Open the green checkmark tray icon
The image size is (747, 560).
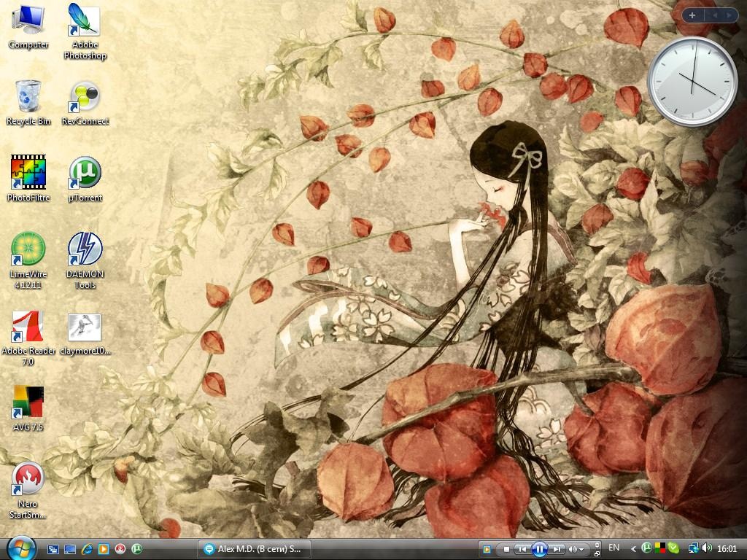[x=673, y=548]
